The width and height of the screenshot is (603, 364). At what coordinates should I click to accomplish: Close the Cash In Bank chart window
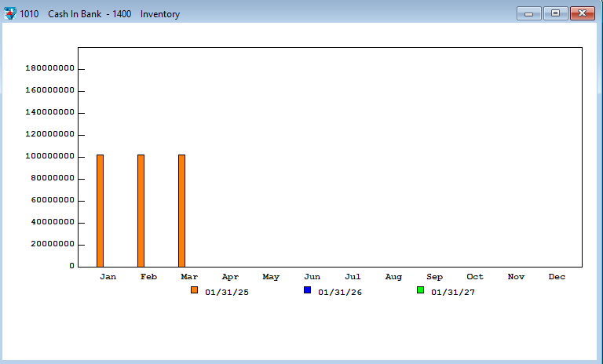pyautogui.click(x=582, y=13)
